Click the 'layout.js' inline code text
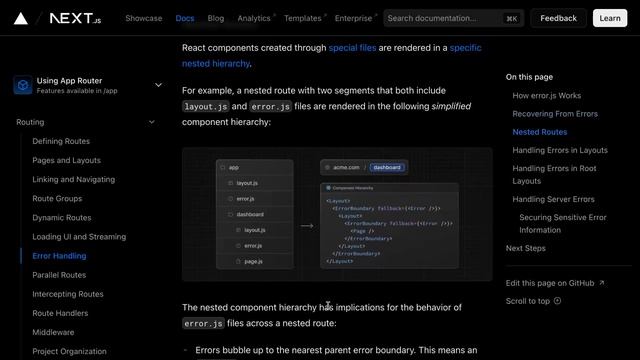The width and height of the screenshot is (640, 360). pyautogui.click(x=206, y=107)
